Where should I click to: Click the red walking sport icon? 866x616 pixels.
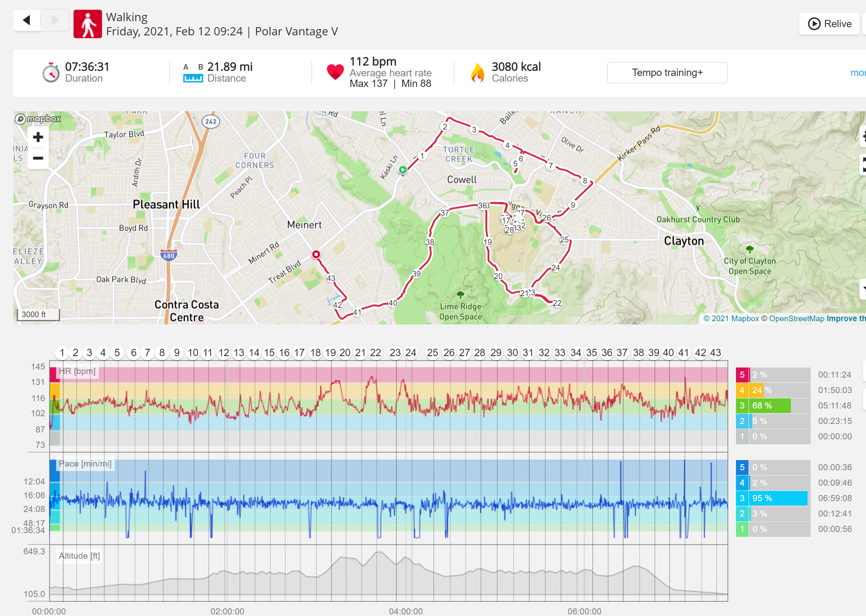click(88, 24)
